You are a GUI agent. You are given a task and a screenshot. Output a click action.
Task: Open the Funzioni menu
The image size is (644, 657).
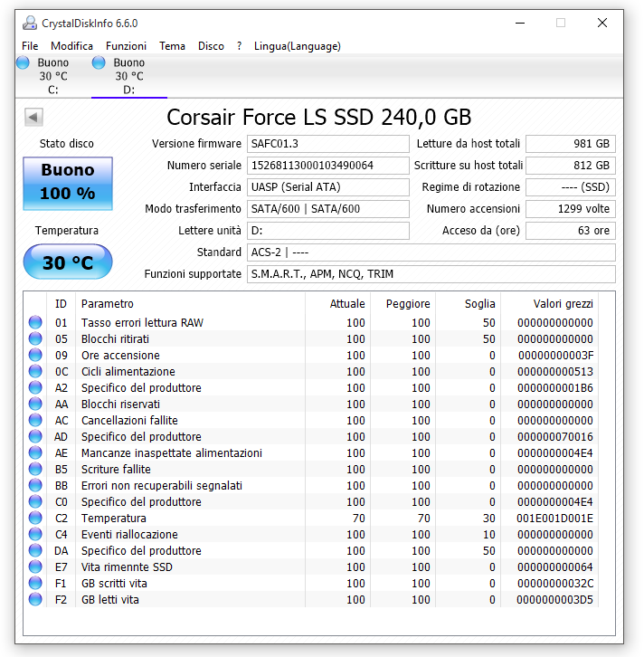(126, 46)
